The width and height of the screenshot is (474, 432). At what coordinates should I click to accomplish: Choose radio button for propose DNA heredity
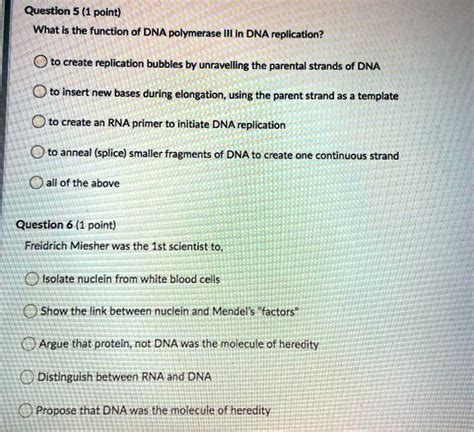click(x=25, y=410)
